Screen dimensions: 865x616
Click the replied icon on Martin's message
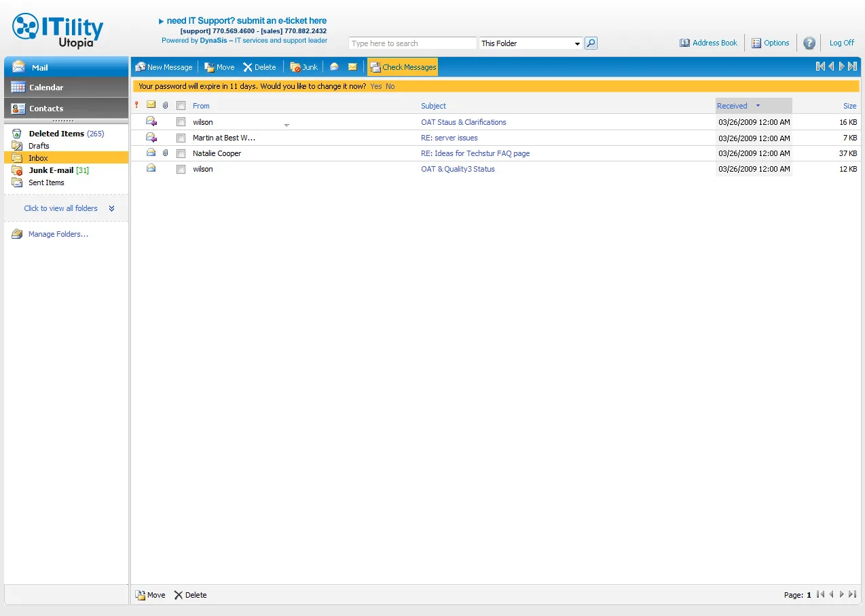[x=151, y=138]
